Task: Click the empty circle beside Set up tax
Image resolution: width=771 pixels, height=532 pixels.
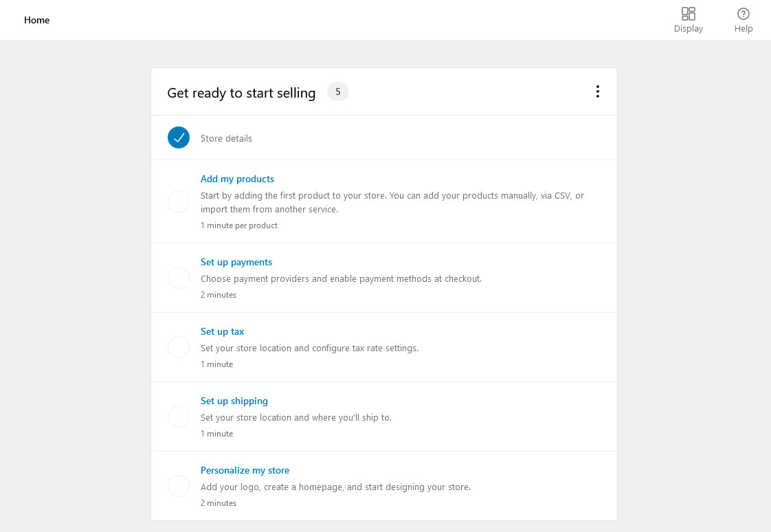Action: [179, 347]
